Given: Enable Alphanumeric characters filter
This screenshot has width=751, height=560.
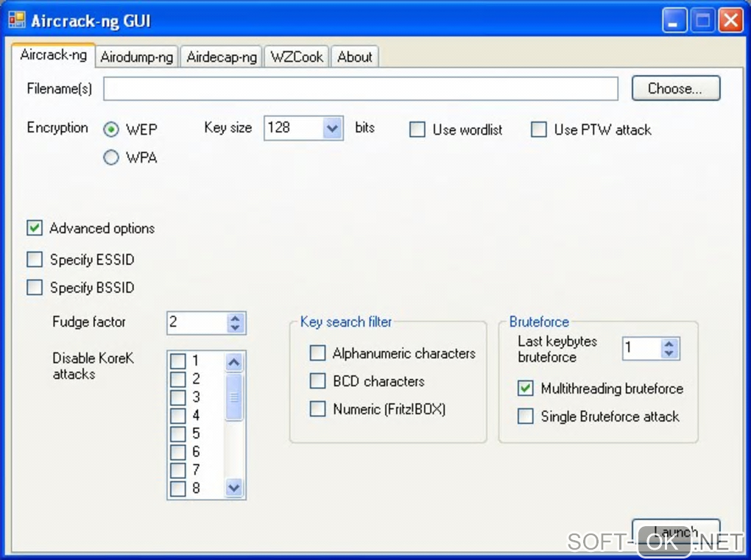Looking at the screenshot, I should (317, 352).
